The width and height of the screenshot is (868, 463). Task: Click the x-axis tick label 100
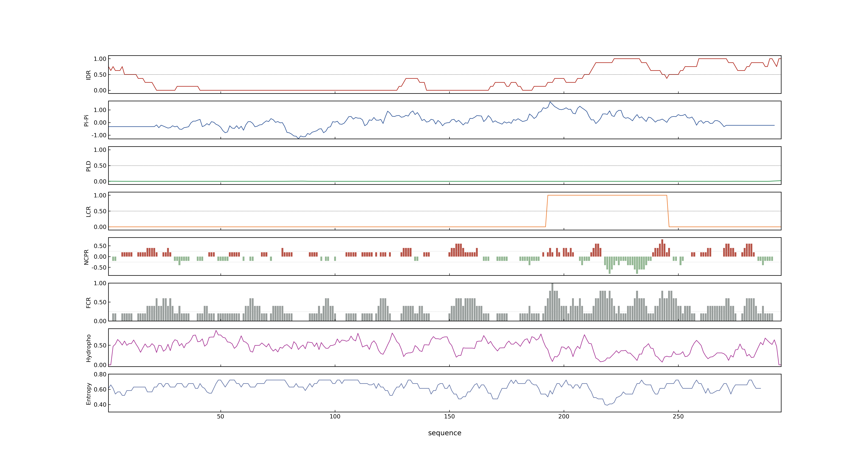(335, 416)
